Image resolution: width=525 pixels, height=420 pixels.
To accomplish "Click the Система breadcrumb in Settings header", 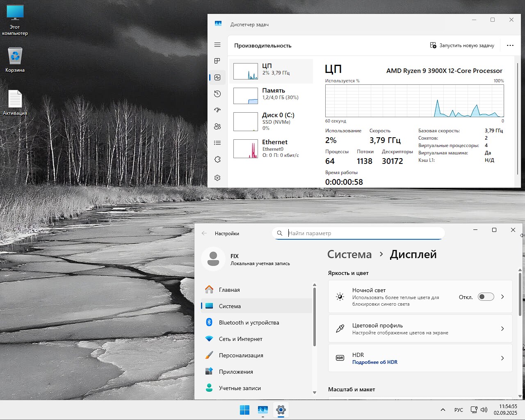I will click(x=349, y=254).
